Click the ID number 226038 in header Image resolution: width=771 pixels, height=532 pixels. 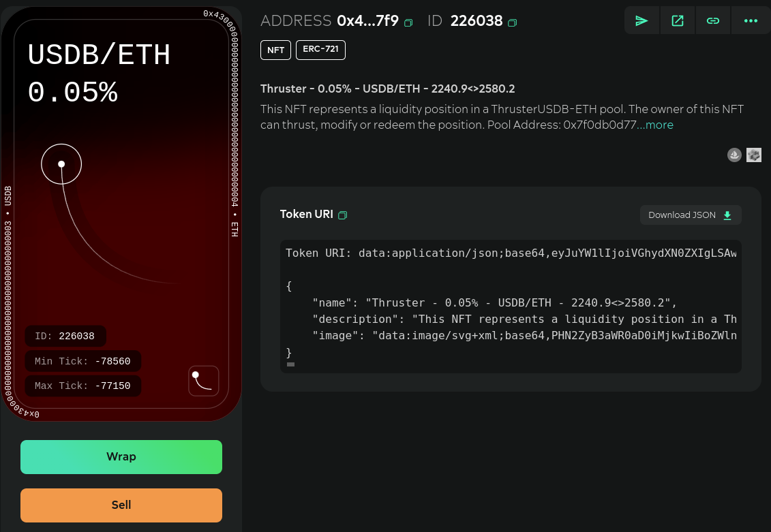pyautogui.click(x=477, y=20)
